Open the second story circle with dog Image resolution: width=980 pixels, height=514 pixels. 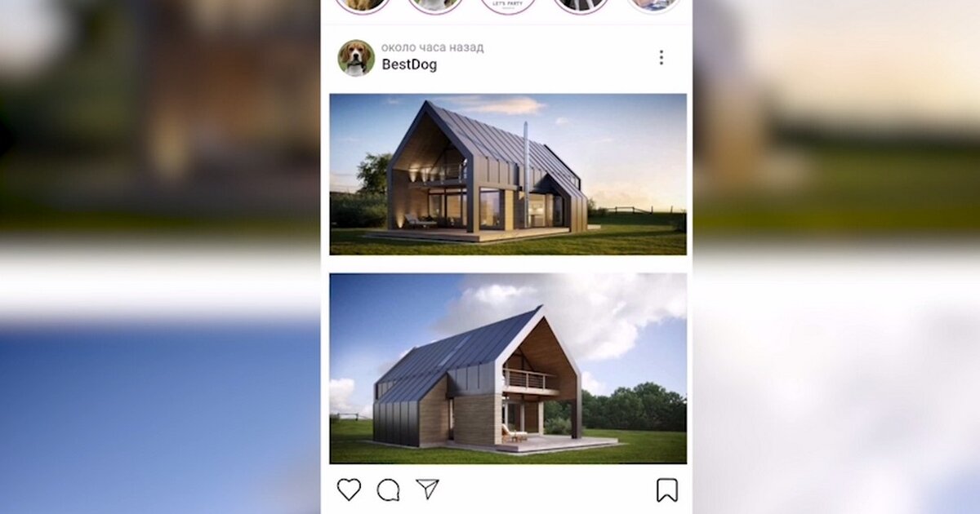click(435, 4)
